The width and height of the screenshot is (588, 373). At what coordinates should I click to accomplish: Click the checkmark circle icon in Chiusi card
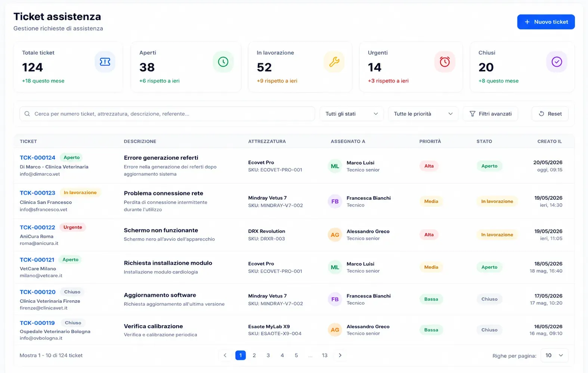tap(557, 62)
